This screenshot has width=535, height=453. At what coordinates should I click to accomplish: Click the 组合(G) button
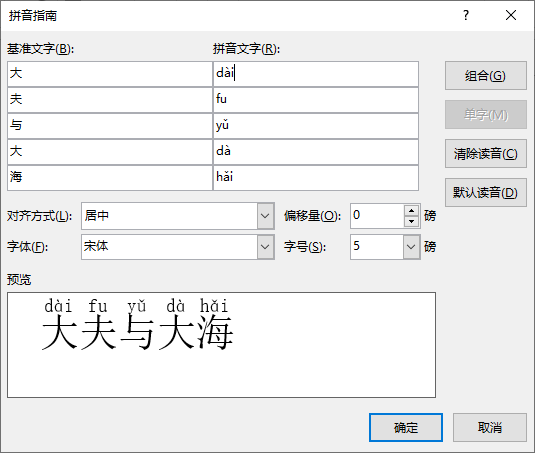click(x=486, y=75)
